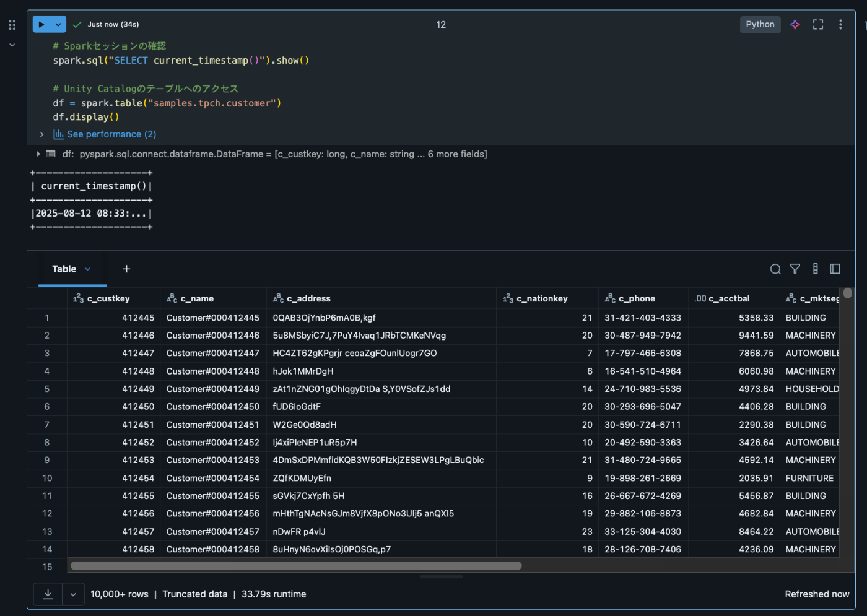Image resolution: width=867 pixels, height=616 pixels.
Task: Click the Truncated data label
Action: (194, 594)
